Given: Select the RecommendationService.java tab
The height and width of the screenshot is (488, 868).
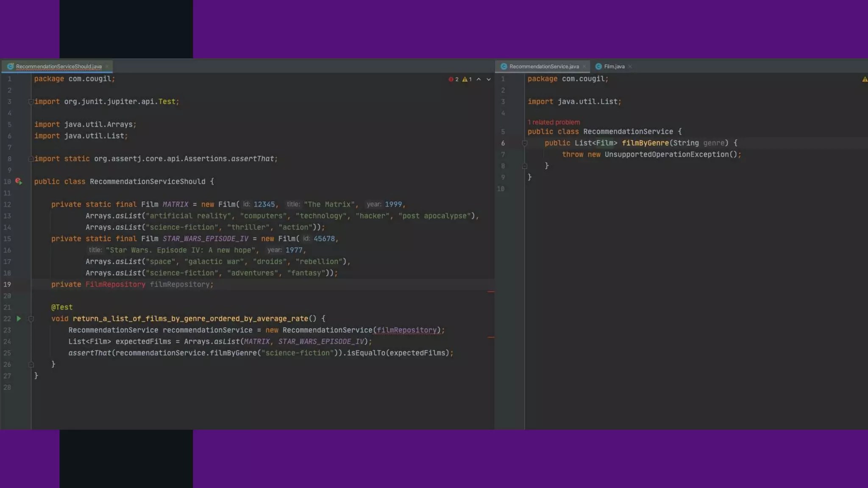Looking at the screenshot, I should click(544, 67).
